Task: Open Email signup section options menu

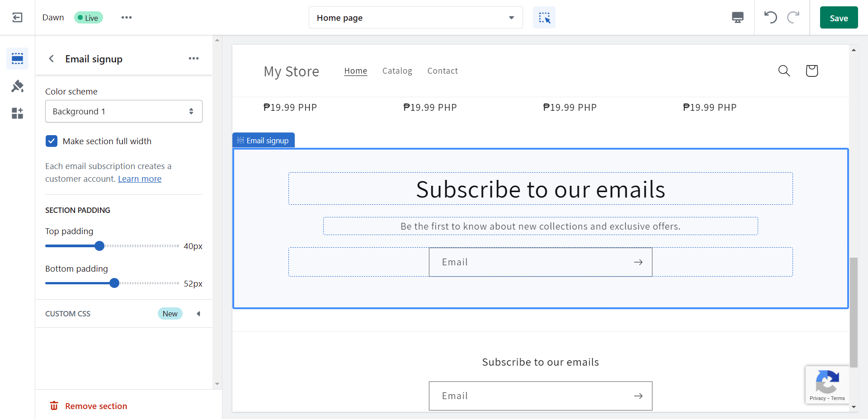Action: (194, 58)
